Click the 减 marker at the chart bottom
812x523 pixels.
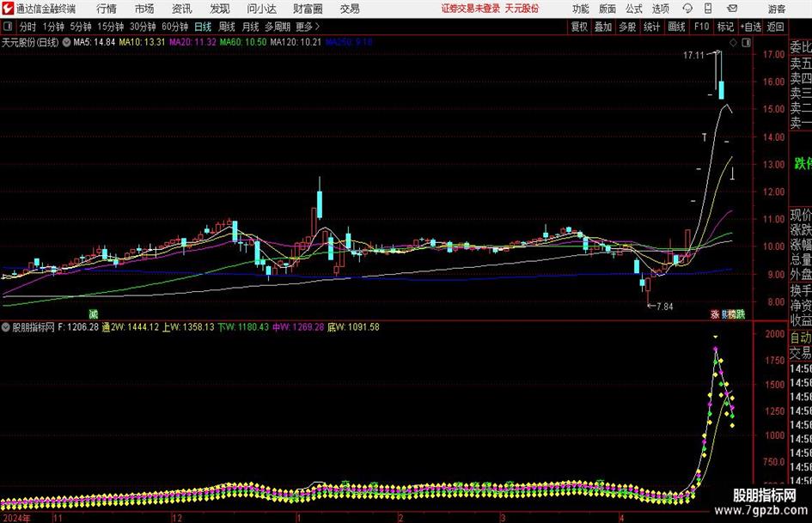click(93, 313)
